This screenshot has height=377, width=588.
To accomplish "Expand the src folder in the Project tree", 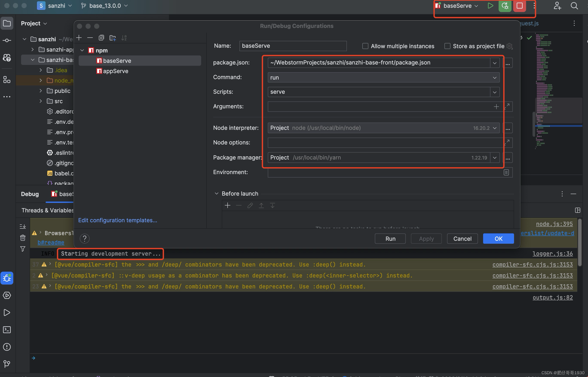I will [41, 101].
